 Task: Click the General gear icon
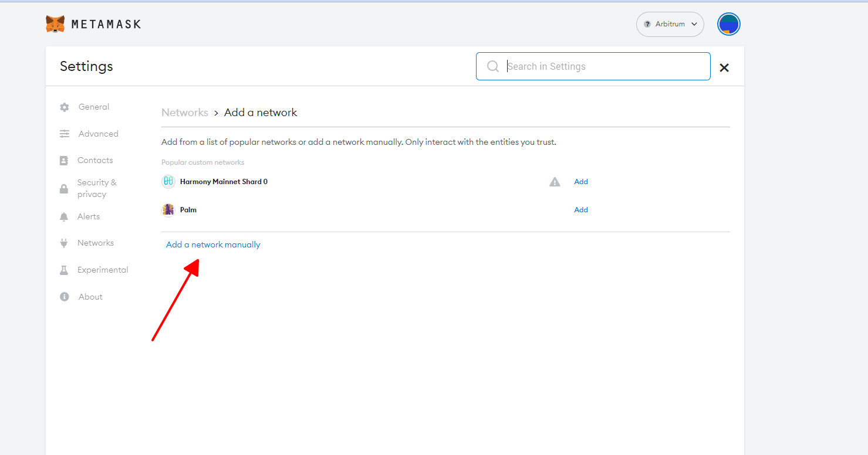[65, 107]
